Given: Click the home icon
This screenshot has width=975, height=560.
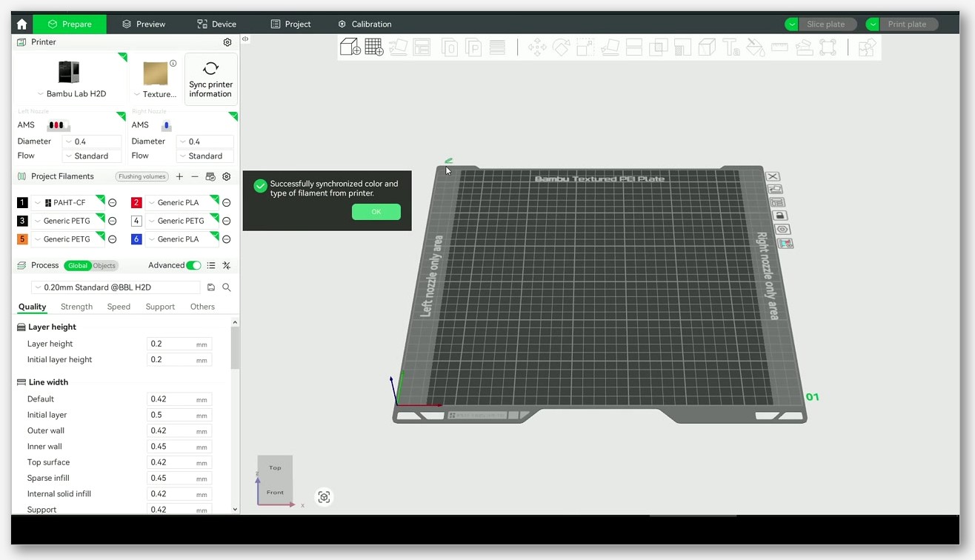Looking at the screenshot, I should click(x=21, y=24).
